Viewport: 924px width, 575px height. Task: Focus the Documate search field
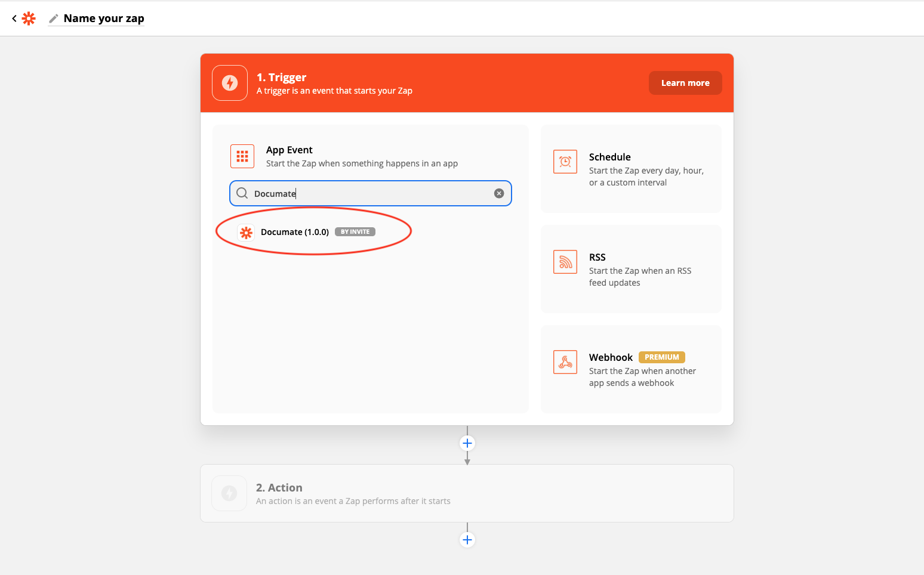pyautogui.click(x=371, y=193)
